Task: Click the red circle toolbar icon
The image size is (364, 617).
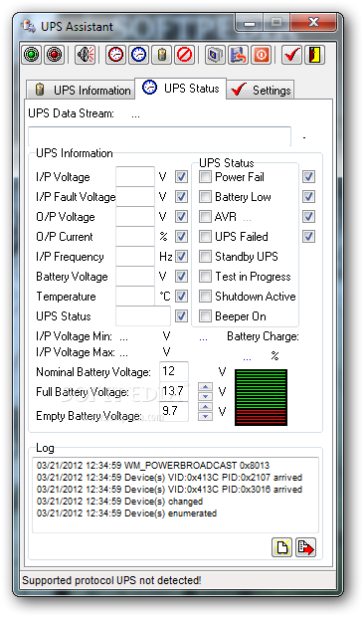Action: tap(55, 55)
